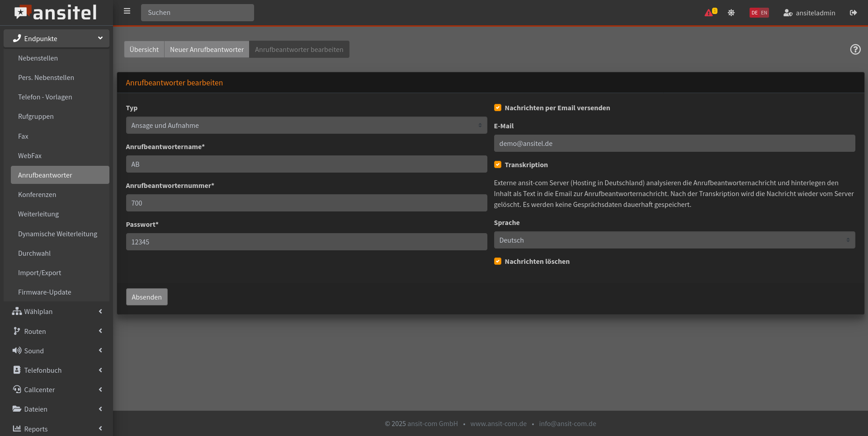The width and height of the screenshot is (868, 436).
Task: Toggle the Nachrichten löschen checkbox
Action: point(498,261)
